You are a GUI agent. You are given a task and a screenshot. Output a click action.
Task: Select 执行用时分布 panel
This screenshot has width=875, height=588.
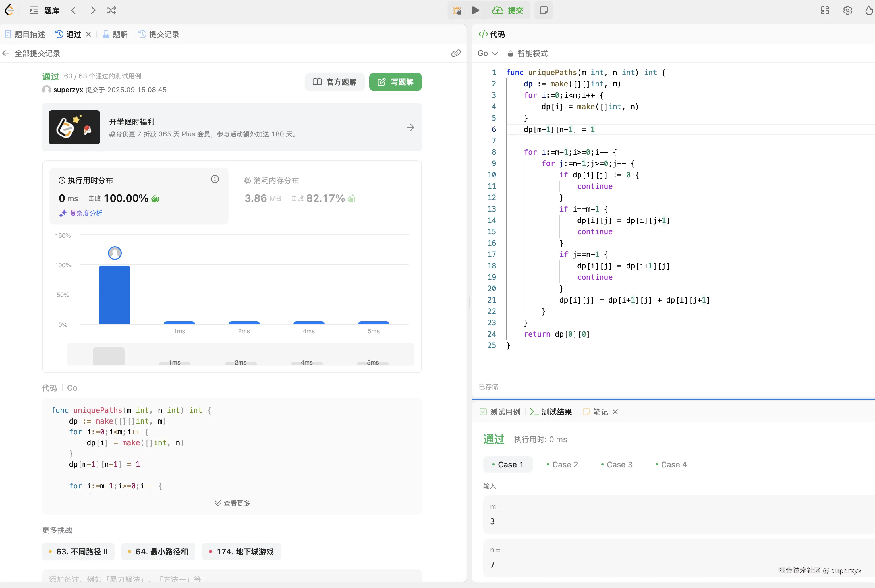[x=139, y=196]
